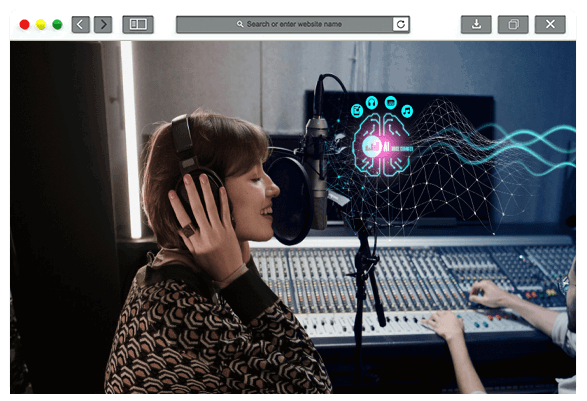The image size is (587, 401).
Task: Click the cyan phone edit icon
Action: coord(357,110)
